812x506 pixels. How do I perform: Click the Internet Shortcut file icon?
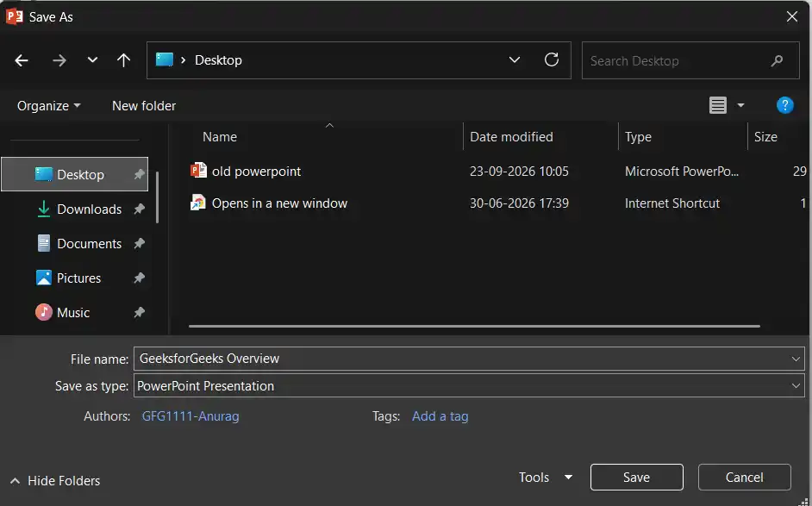[198, 203]
